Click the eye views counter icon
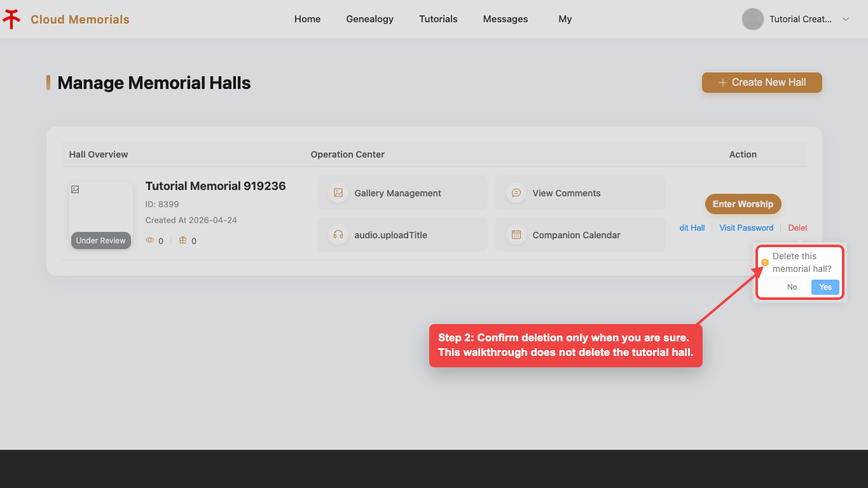868x488 pixels. [x=150, y=240]
